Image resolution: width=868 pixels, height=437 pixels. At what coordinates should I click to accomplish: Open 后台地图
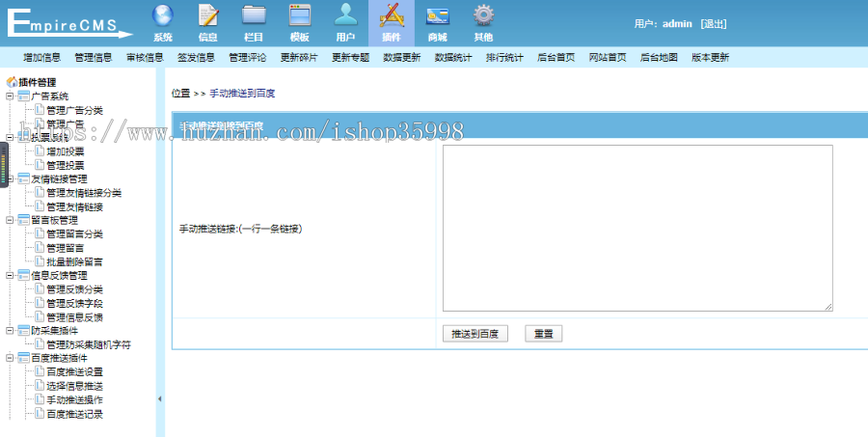pyautogui.click(x=660, y=57)
